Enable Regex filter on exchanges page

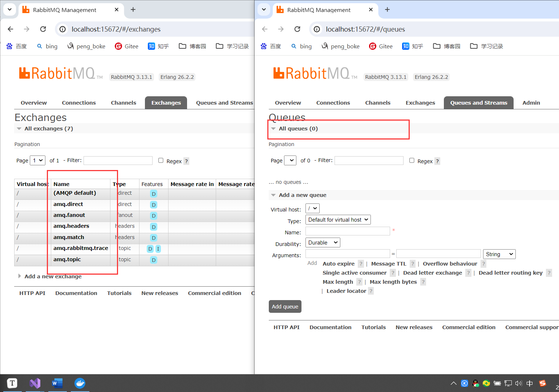[161, 161]
